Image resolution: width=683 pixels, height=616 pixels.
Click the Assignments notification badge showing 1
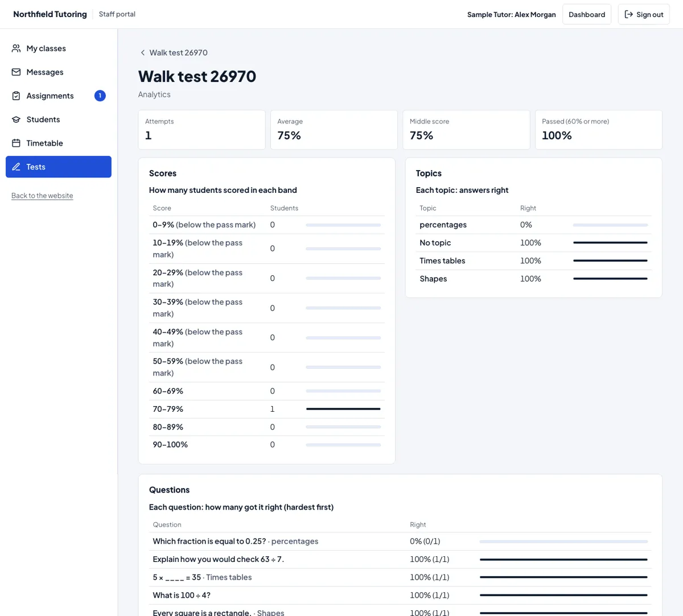(x=100, y=96)
